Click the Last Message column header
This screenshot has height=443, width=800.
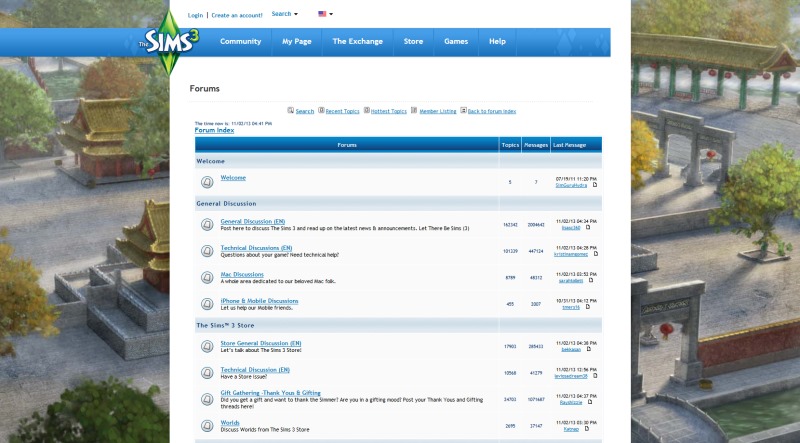click(569, 145)
